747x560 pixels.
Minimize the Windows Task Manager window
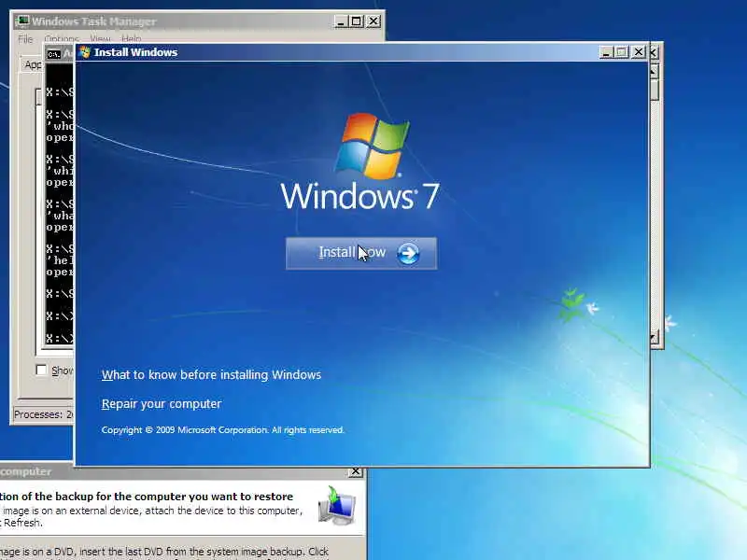point(340,21)
